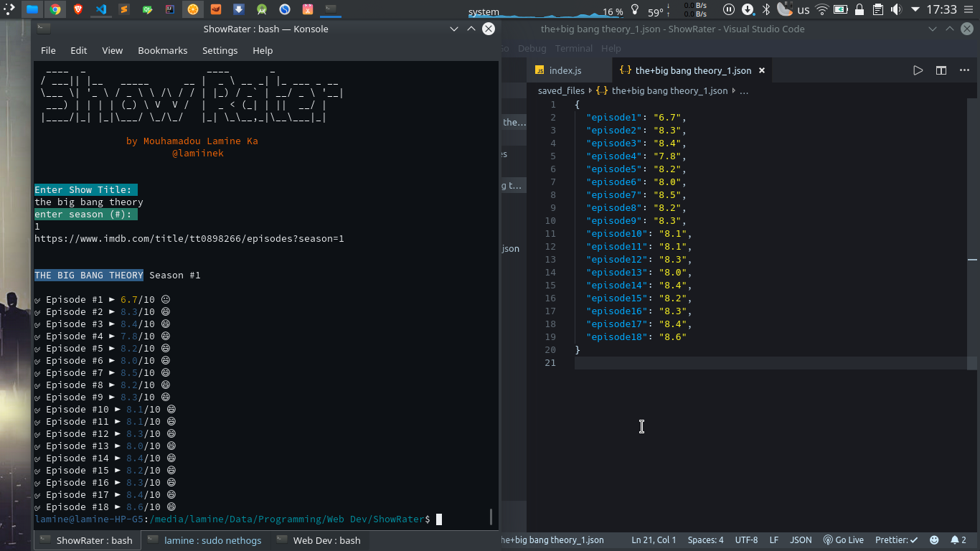Change encoding via 'UTF-8' status item

(x=746, y=540)
